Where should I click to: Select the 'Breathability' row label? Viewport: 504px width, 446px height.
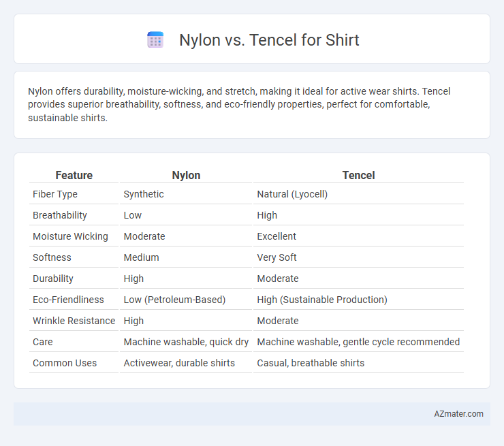(x=60, y=215)
